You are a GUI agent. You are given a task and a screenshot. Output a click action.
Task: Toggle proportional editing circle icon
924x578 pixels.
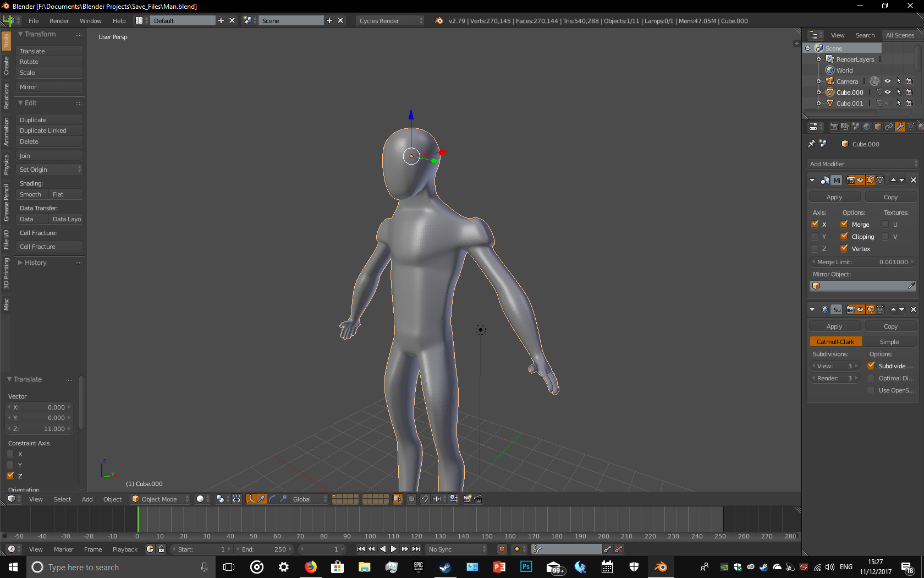pos(411,499)
